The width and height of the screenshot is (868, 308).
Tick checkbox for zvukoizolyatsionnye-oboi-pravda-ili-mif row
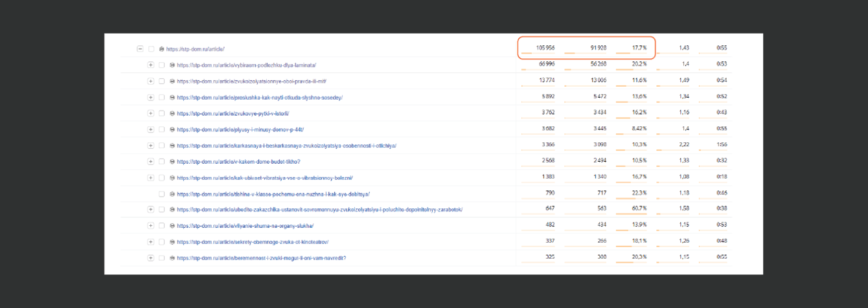pos(161,82)
